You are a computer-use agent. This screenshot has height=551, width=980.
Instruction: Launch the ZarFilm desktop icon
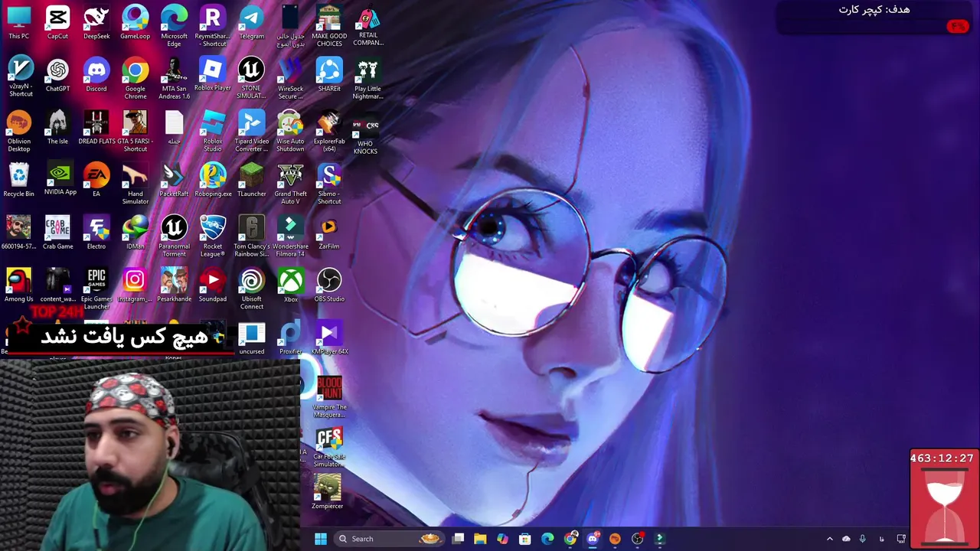[x=329, y=233]
